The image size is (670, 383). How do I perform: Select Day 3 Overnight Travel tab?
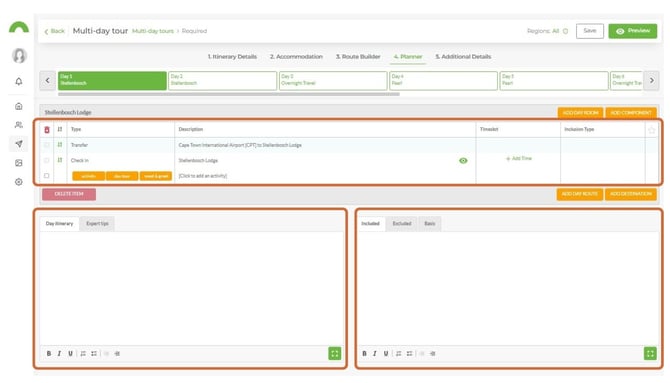point(333,80)
